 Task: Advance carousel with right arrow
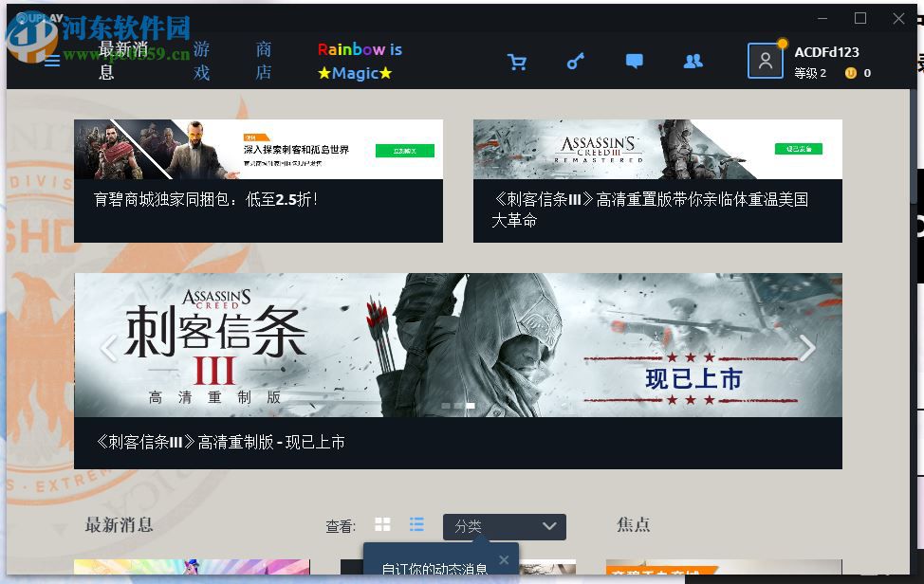pos(805,349)
